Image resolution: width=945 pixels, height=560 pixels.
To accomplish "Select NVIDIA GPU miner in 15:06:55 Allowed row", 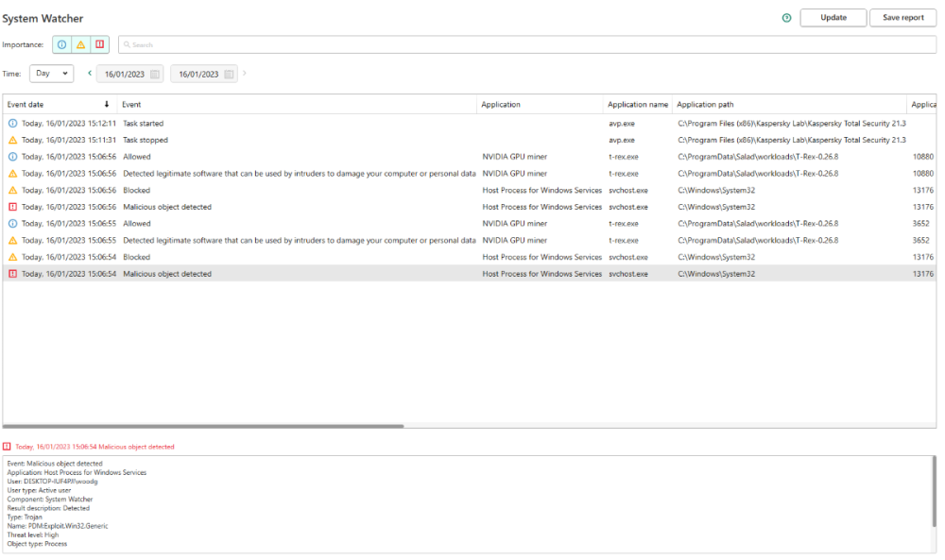I will click(x=515, y=224).
